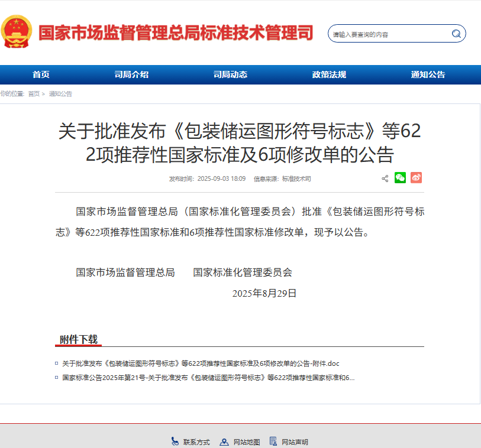Click the map icon beside 网站地图
The image size is (481, 448).
tap(224, 441)
